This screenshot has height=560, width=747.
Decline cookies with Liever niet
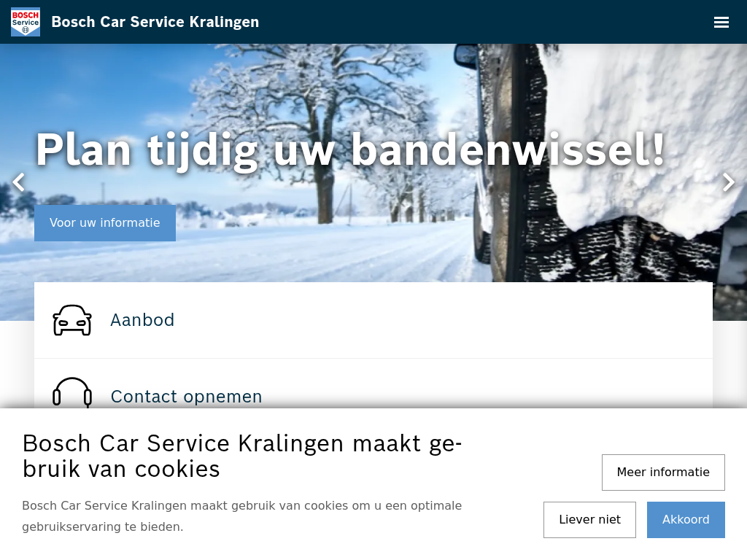pos(589,519)
